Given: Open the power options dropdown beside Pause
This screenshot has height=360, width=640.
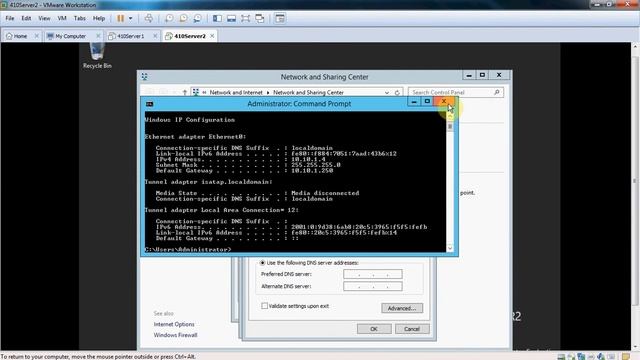Looking at the screenshot, I should (131, 18).
